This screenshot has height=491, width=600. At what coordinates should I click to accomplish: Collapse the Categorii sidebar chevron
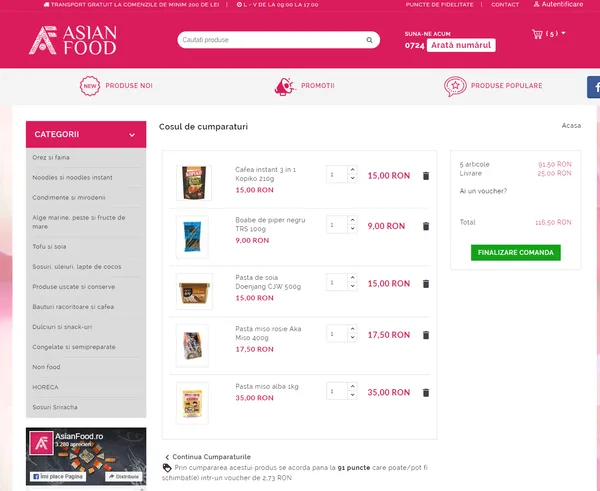point(132,135)
